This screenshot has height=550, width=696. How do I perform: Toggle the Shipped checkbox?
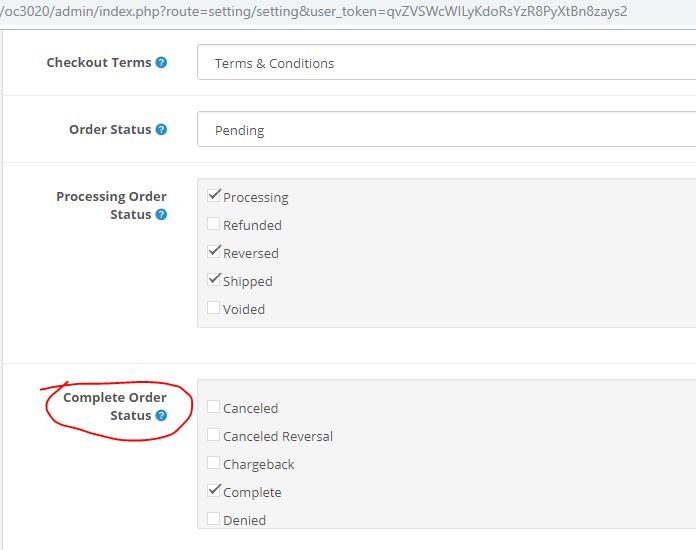214,279
